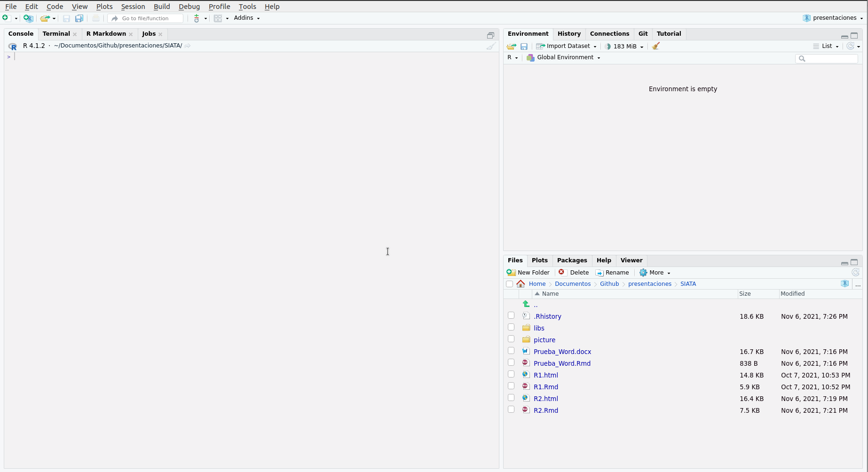Click the Delete button in Files pane
Viewport: 868px width, 472px height.
[x=574, y=273]
